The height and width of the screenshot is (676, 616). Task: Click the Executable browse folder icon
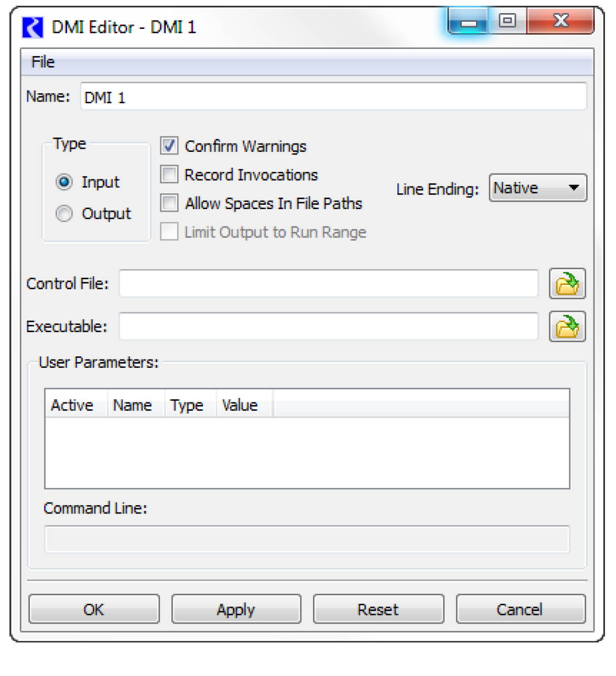click(x=567, y=326)
